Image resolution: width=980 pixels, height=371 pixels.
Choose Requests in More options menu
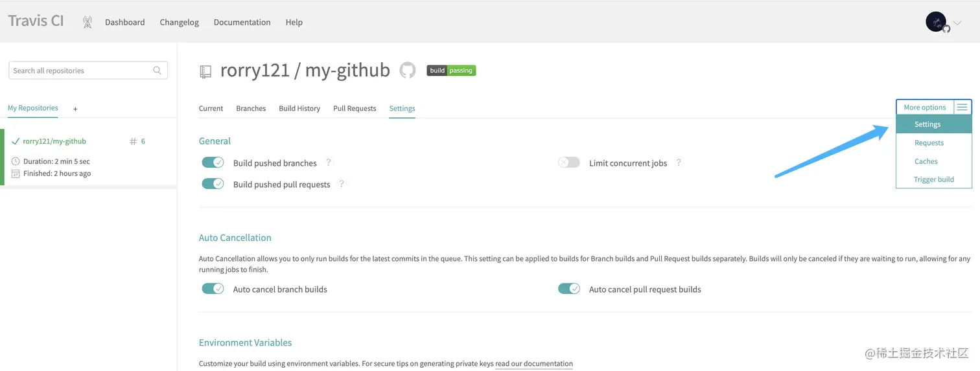934,142
